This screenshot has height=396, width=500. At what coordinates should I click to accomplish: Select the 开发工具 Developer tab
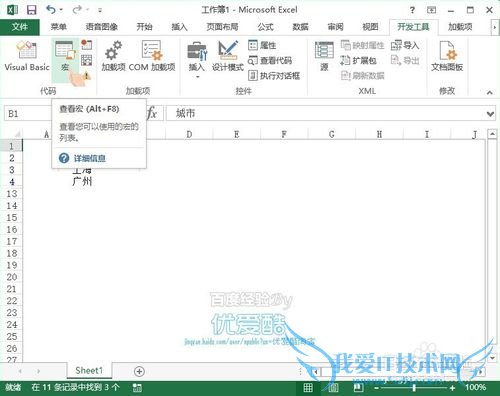[413, 27]
